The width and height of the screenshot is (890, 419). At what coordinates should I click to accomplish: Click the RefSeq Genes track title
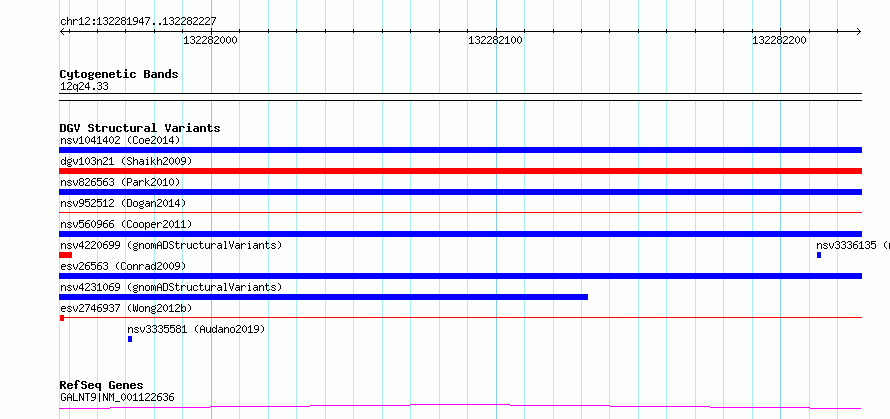(102, 386)
